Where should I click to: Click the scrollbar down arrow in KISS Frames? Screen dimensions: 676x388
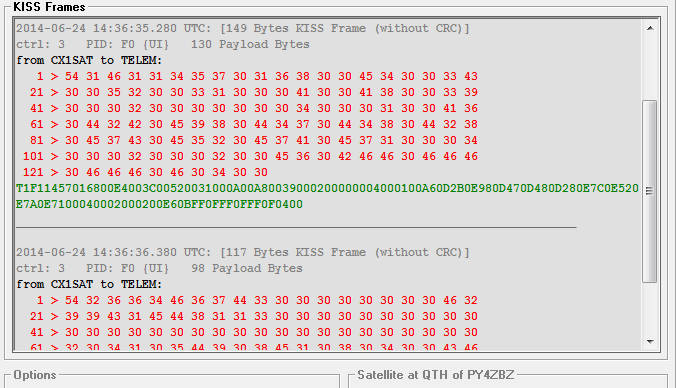[x=650, y=341]
